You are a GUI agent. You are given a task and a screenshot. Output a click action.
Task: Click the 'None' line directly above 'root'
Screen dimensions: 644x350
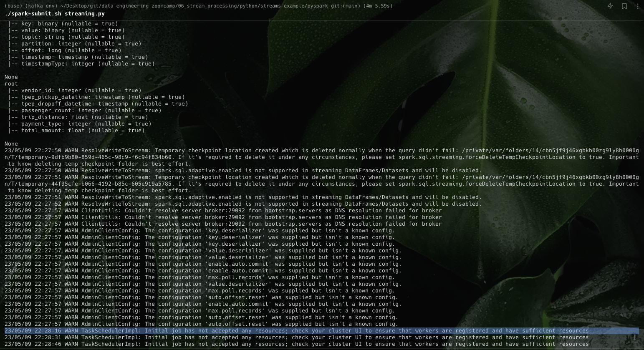pos(11,77)
